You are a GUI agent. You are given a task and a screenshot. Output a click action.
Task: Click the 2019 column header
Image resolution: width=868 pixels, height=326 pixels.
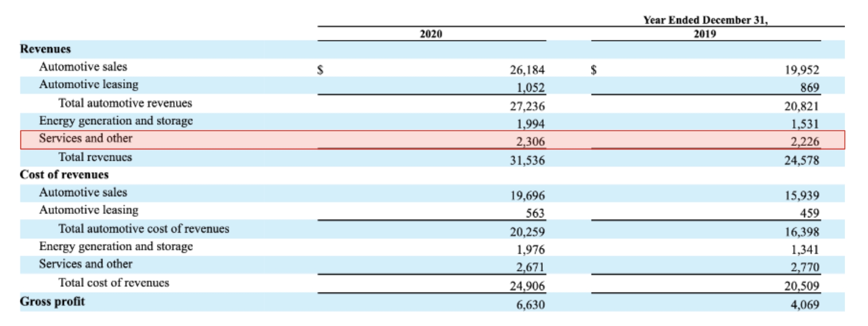point(705,34)
